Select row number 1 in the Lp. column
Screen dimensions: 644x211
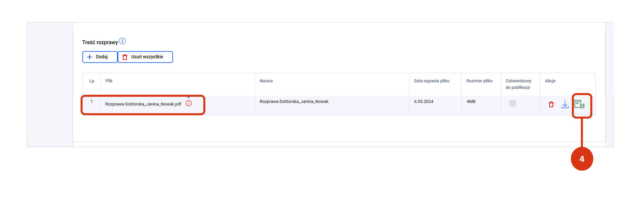(92, 101)
